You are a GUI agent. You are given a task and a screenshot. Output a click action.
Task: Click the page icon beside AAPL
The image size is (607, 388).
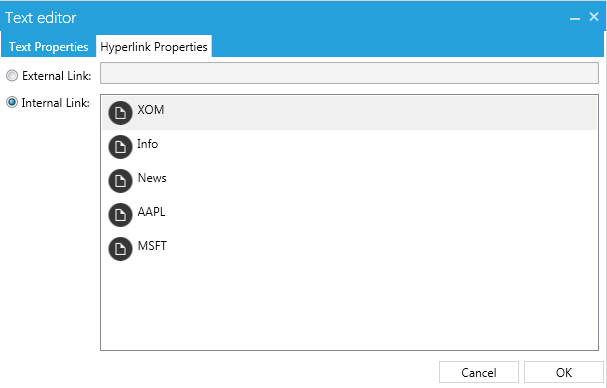pyautogui.click(x=120, y=215)
